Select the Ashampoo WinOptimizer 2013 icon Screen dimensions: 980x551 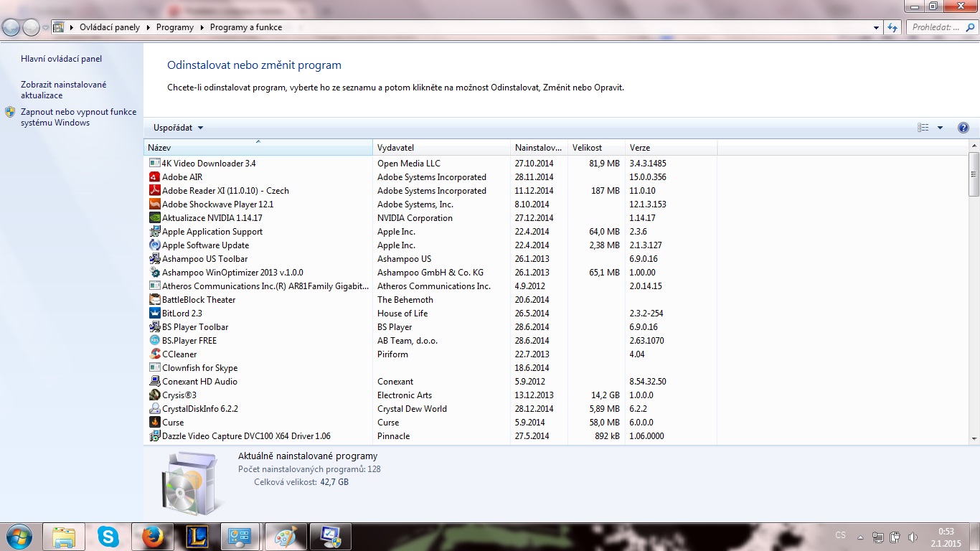click(155, 273)
